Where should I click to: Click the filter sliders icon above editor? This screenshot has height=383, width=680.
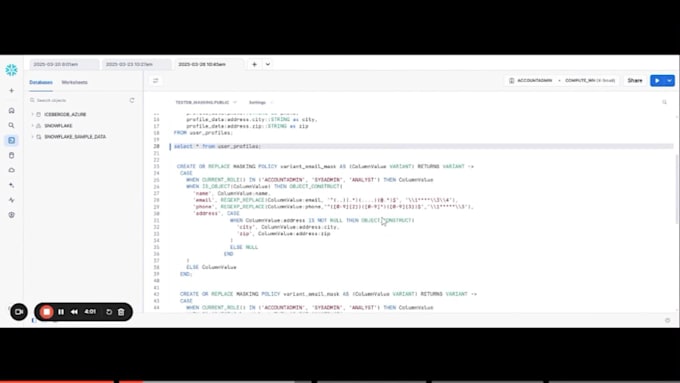pos(156,81)
